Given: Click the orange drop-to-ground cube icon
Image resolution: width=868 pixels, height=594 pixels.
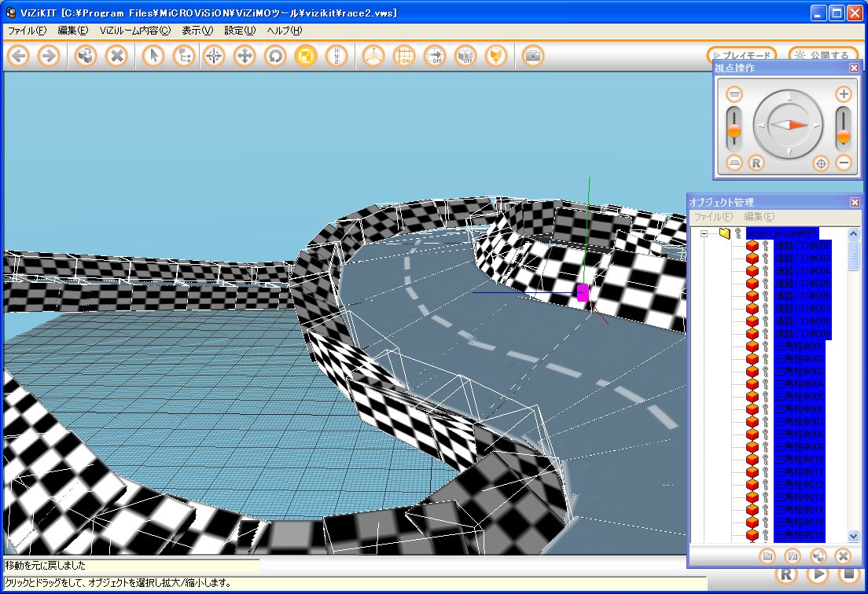Looking at the screenshot, I should pos(496,56).
